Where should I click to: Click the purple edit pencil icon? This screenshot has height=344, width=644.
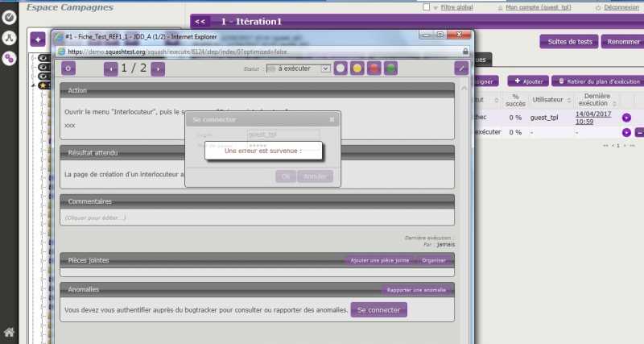click(x=461, y=68)
